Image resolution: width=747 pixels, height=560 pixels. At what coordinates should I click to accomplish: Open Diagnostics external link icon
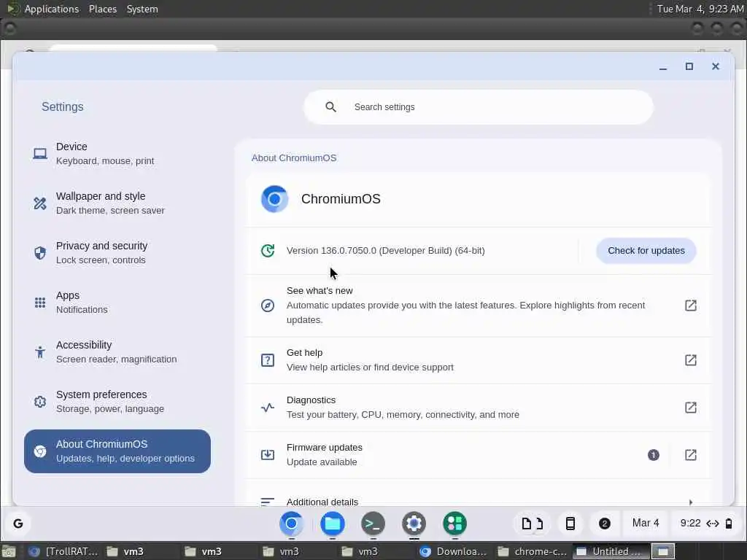coord(691,408)
